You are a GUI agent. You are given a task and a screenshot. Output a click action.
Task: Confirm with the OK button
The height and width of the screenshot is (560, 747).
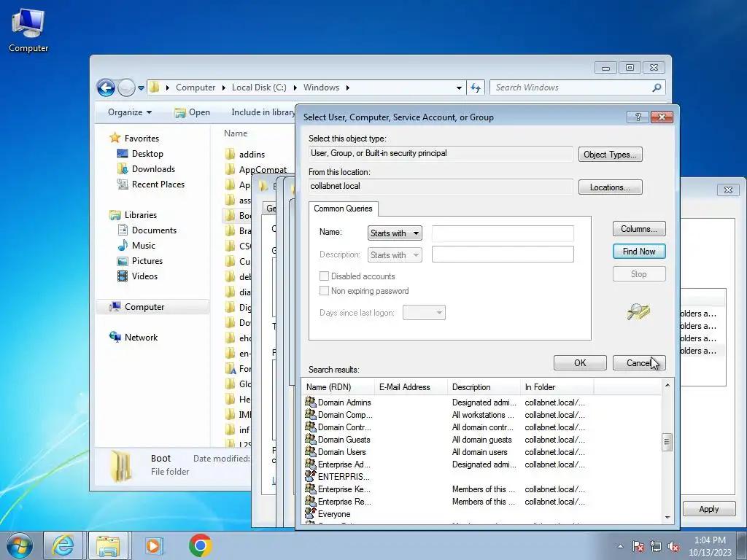pos(580,363)
